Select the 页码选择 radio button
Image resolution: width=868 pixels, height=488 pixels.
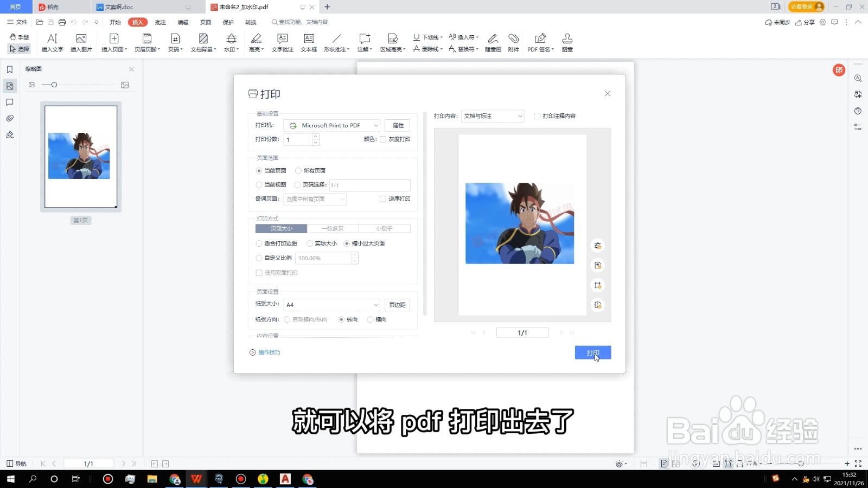(297, 185)
